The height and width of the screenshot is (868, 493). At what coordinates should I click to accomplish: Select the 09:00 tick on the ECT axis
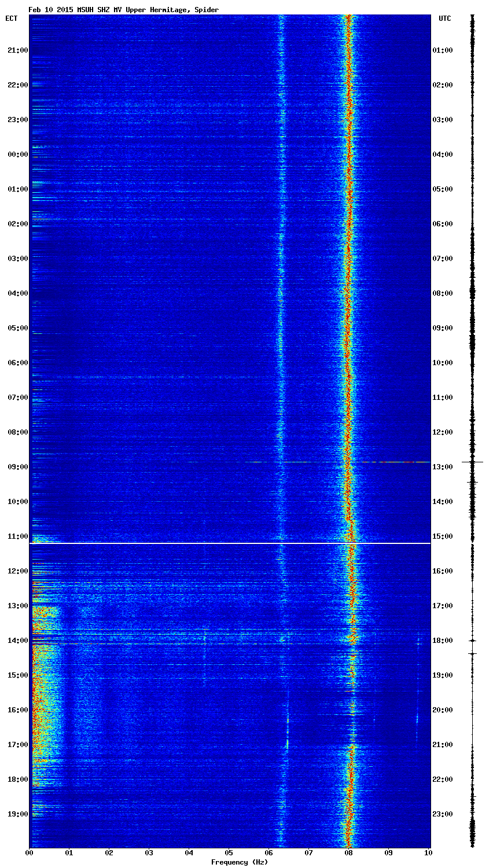[x=17, y=467]
